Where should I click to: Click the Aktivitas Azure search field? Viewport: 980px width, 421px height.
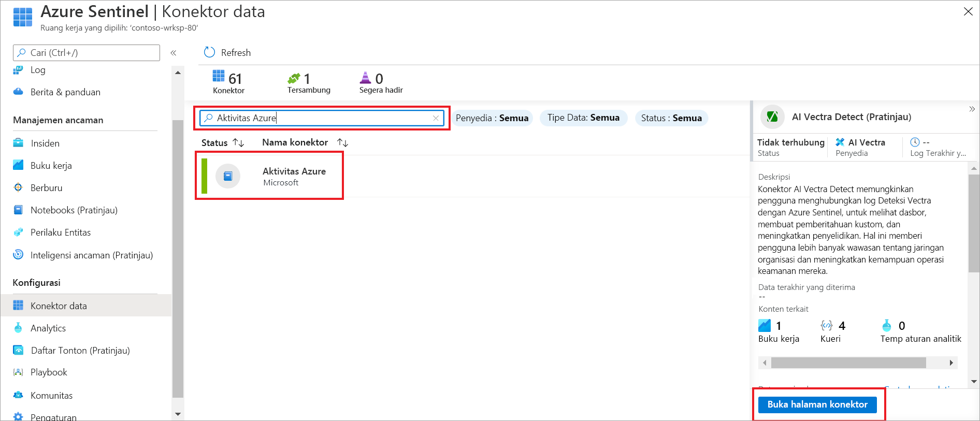pyautogui.click(x=322, y=118)
